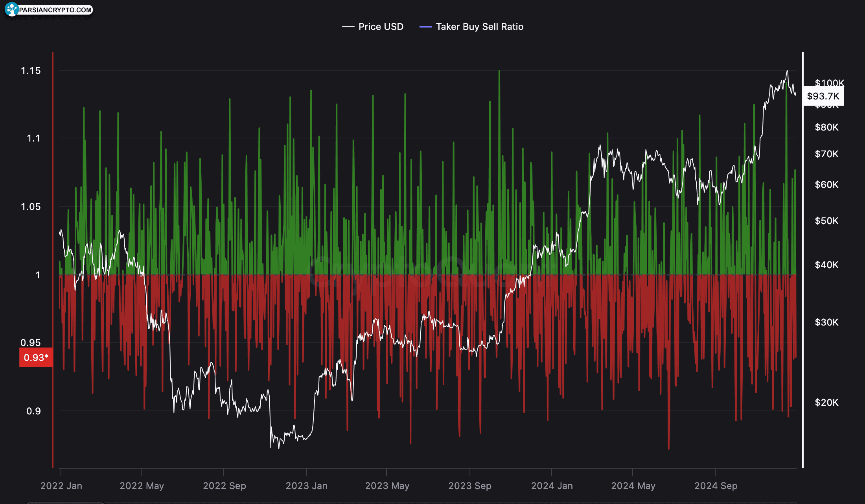Toggle the Price USD legend series
This screenshot has width=865, height=504.
tap(373, 27)
